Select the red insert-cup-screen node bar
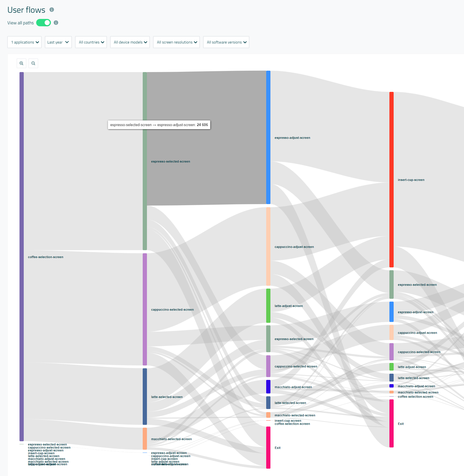464x476 pixels. click(x=391, y=179)
